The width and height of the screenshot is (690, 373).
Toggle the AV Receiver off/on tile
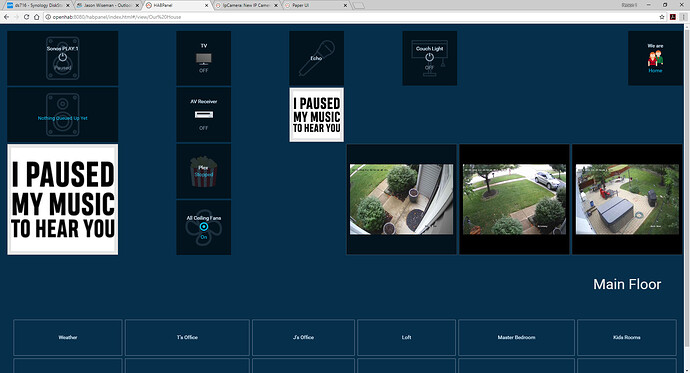coord(203,115)
